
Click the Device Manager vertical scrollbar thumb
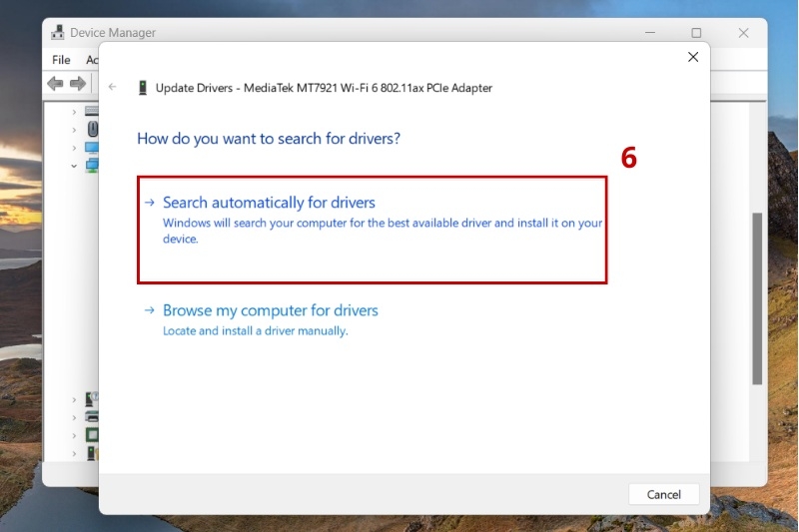pyautogui.click(x=757, y=298)
